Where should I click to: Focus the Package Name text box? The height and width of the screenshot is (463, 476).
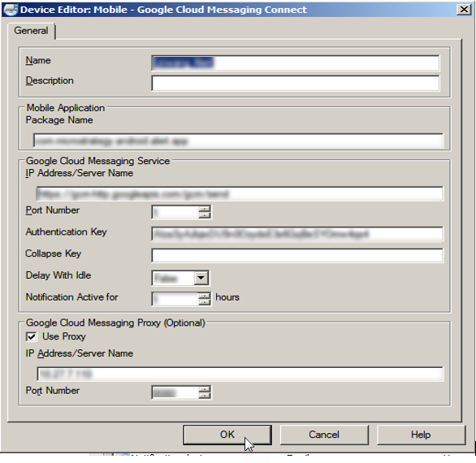pos(238,141)
